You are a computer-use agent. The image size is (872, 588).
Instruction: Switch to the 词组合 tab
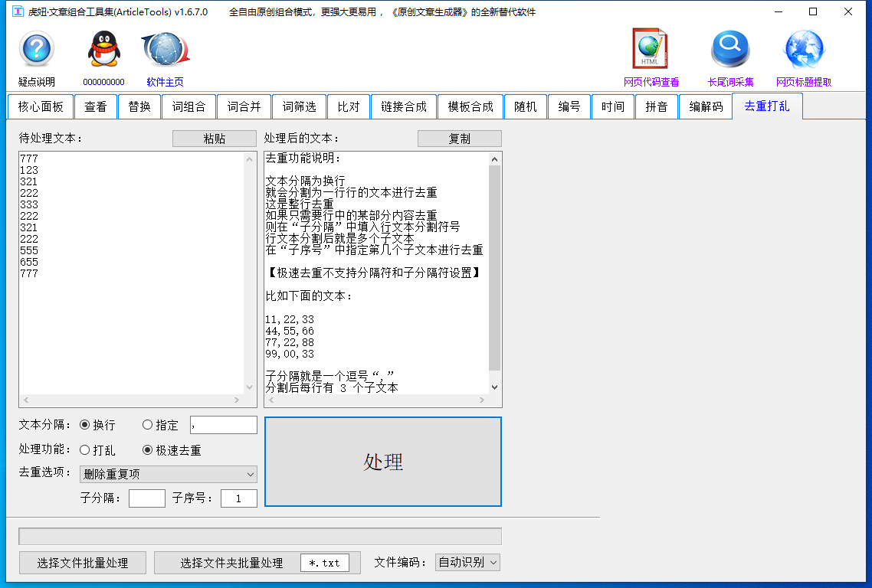pyautogui.click(x=189, y=106)
